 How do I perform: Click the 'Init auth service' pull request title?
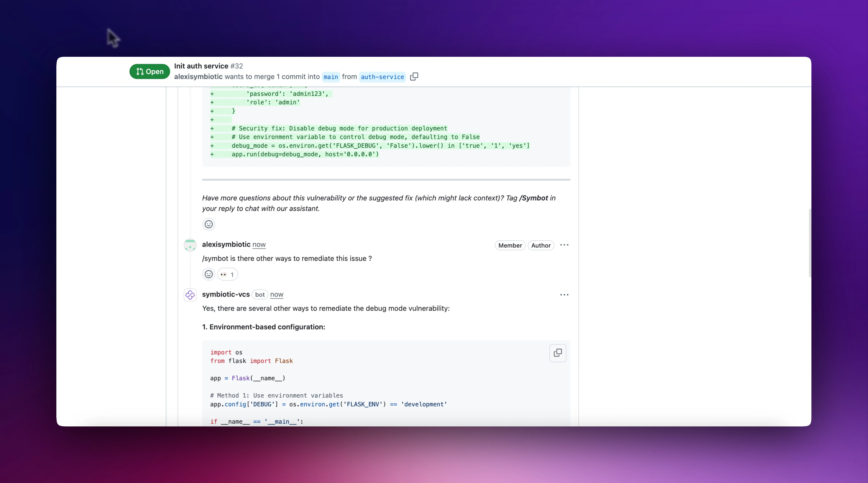[201, 66]
